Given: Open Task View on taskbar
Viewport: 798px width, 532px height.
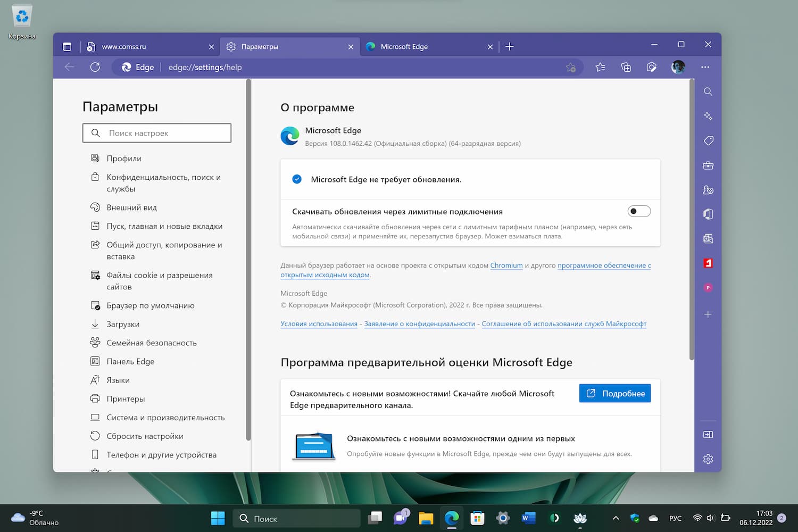Looking at the screenshot, I should click(375, 518).
